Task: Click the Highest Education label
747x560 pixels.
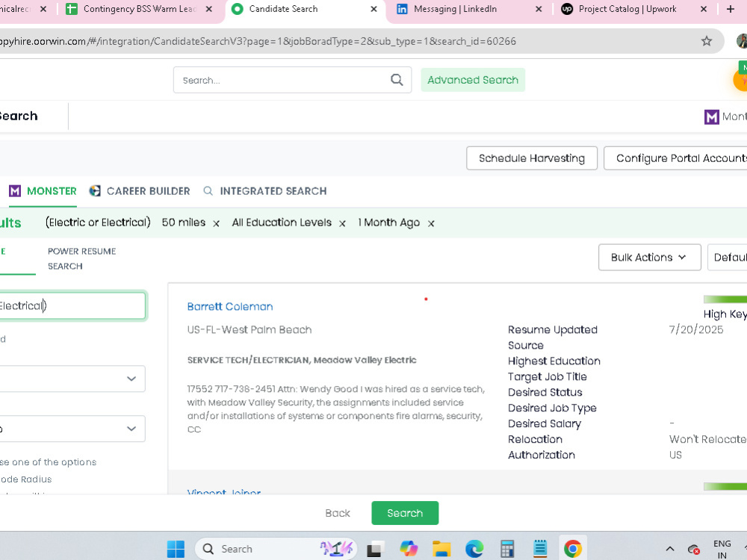Action: [x=554, y=361]
